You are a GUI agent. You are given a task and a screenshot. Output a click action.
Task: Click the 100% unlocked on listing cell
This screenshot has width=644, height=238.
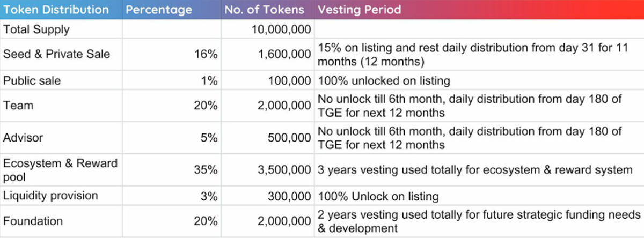(x=384, y=81)
